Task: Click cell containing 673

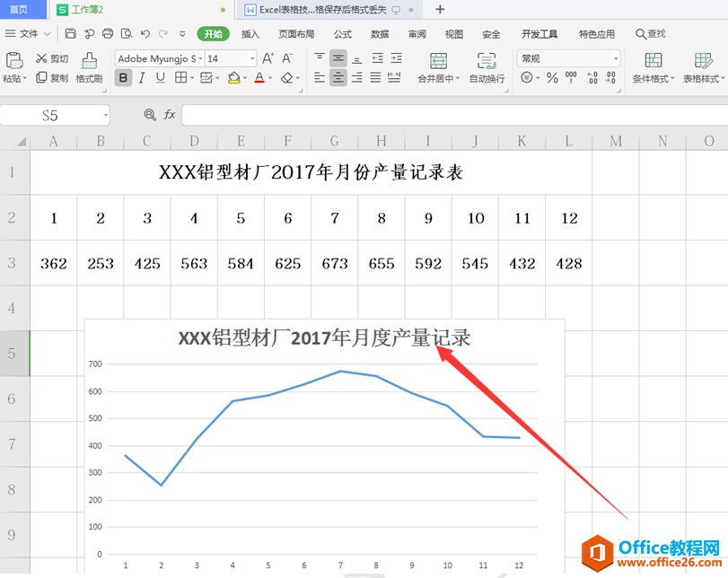Action: click(x=335, y=263)
